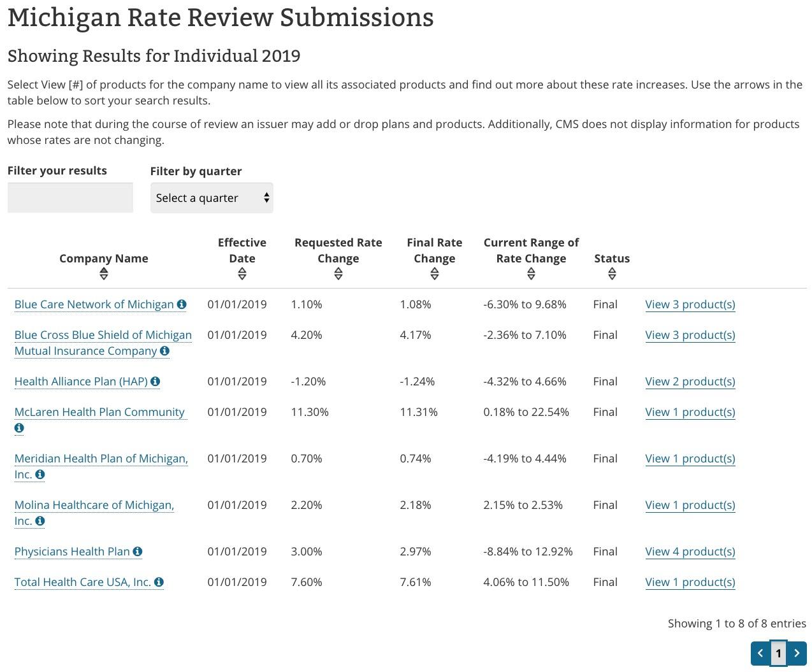Sort by Final Rate Change column arrows

coord(434,274)
